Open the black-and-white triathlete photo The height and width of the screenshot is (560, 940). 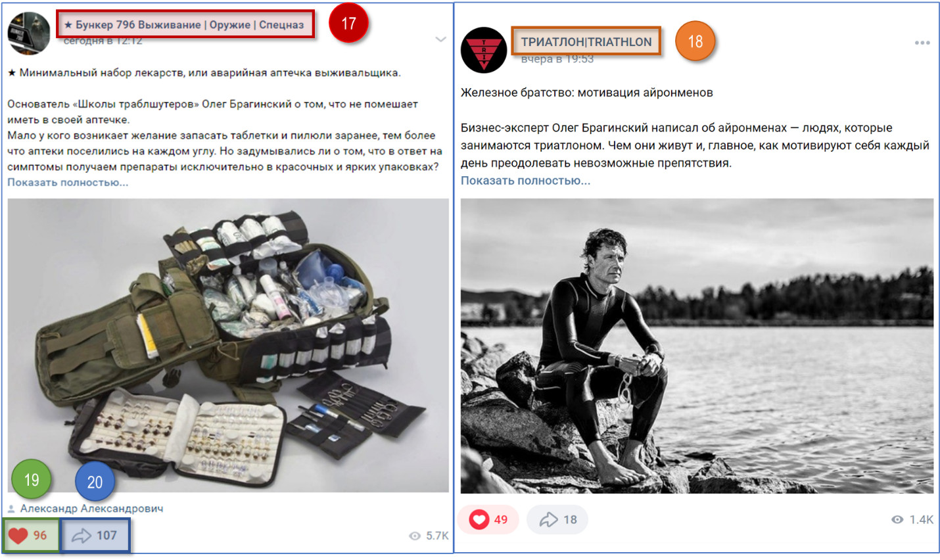pyautogui.click(x=697, y=346)
